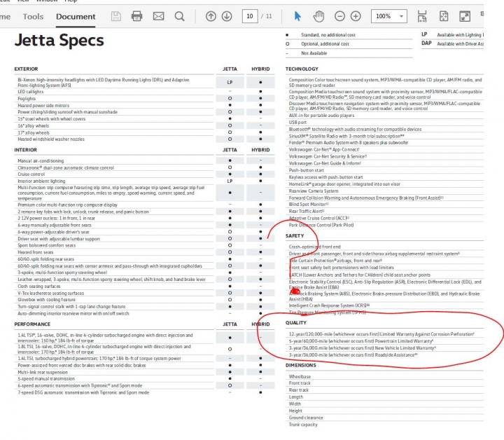This screenshot has width=504, height=440.
Task: Click 'Optional, additional cost' legend text
Action: click(325, 43)
